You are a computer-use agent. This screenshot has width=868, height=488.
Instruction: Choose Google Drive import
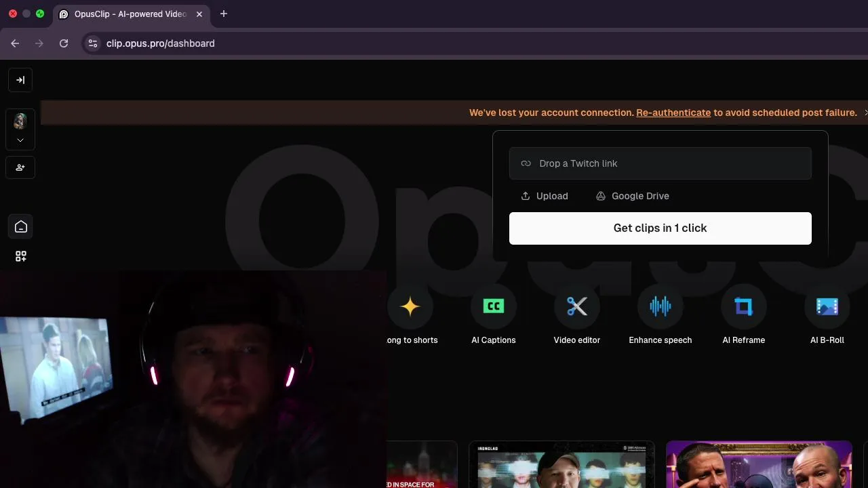(x=633, y=196)
